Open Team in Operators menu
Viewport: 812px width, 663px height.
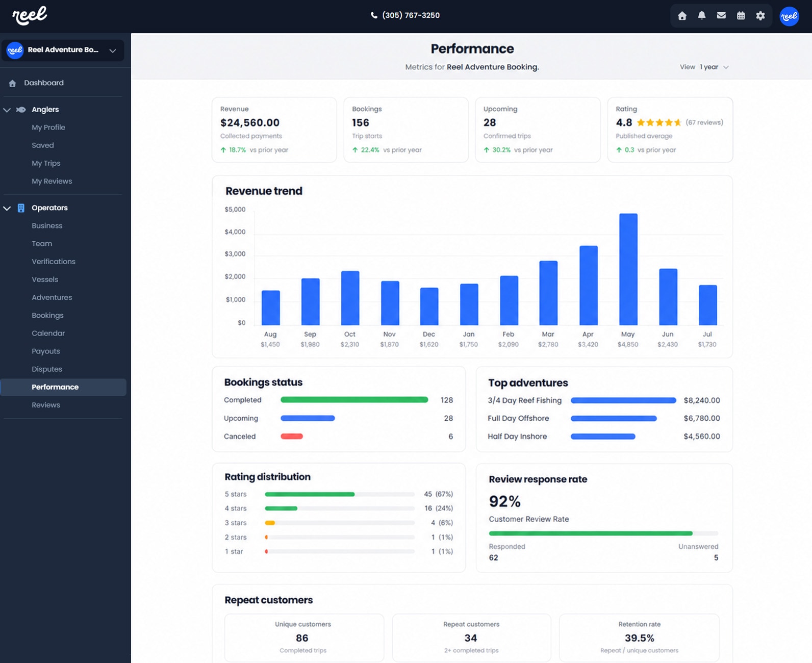pyautogui.click(x=42, y=244)
